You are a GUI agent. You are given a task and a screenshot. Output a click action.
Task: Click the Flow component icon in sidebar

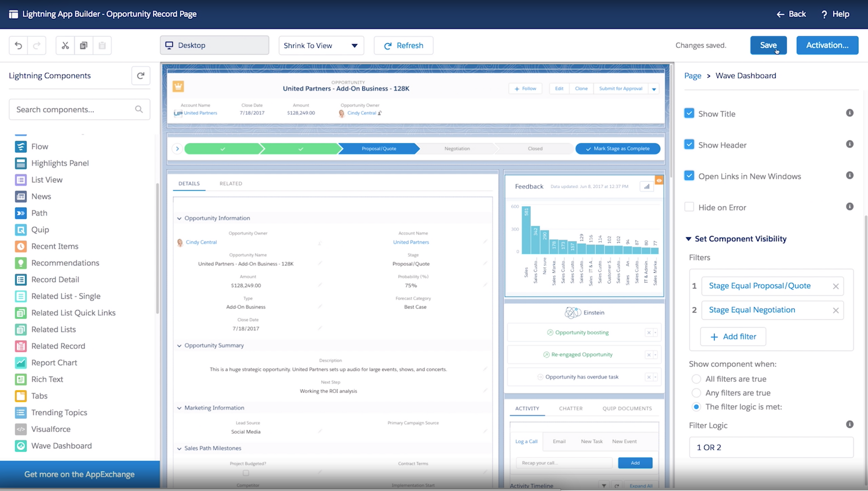click(x=20, y=146)
